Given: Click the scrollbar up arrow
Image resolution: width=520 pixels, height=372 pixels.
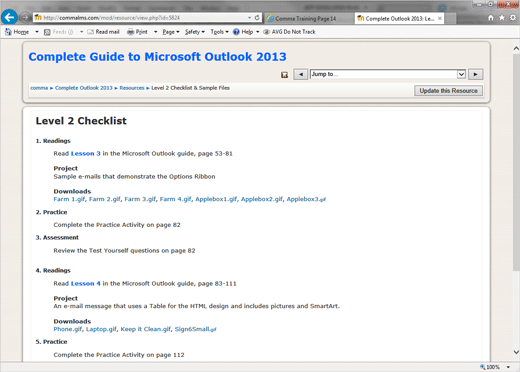Looking at the screenshot, I should point(516,49).
